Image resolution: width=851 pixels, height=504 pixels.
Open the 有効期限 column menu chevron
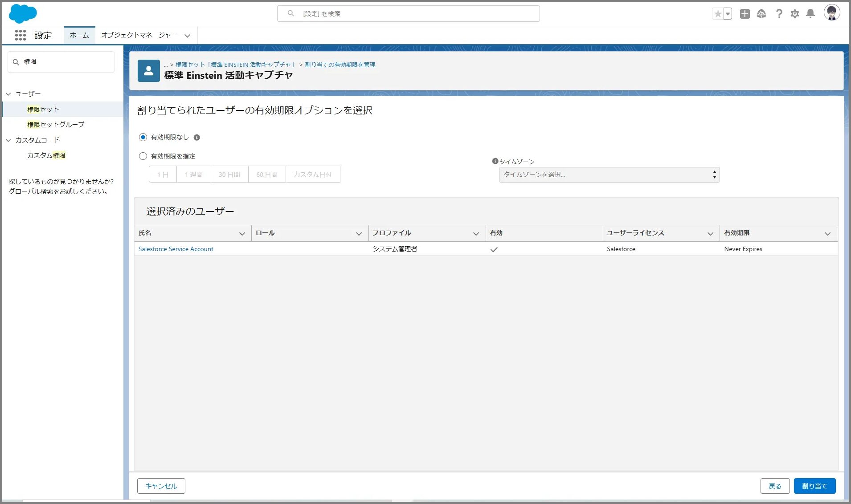[x=827, y=233]
